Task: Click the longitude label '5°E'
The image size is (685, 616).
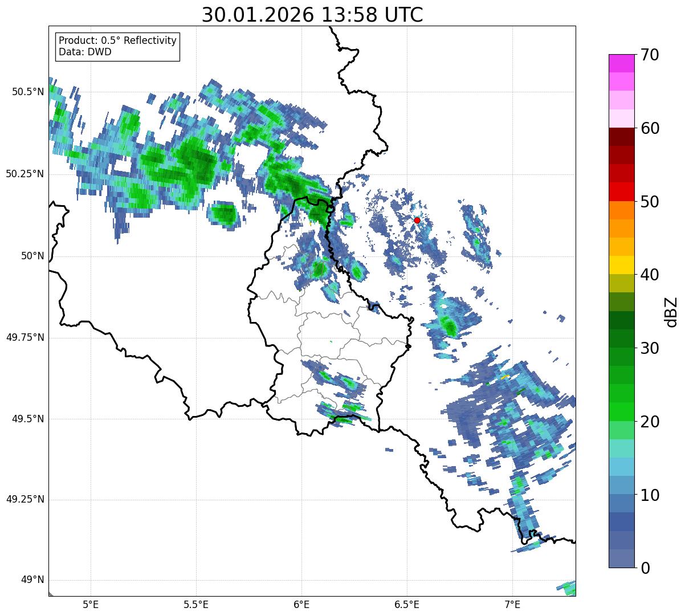Action: point(91,605)
